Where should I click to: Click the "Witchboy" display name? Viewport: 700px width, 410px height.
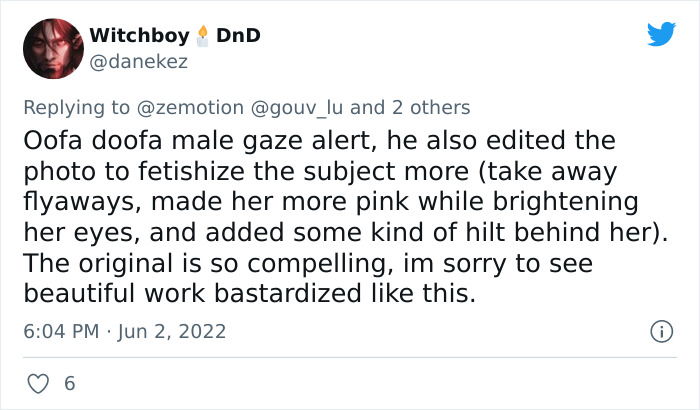[139, 36]
